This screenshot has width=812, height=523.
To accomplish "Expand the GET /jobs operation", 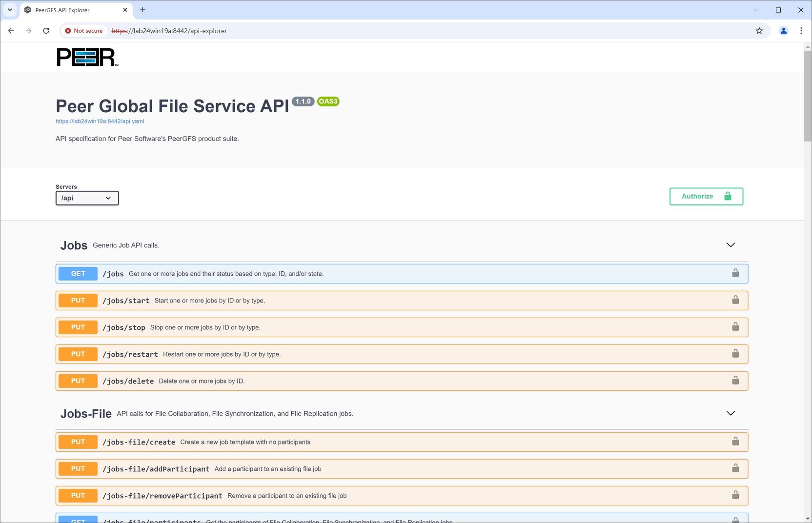I will pyautogui.click(x=402, y=274).
